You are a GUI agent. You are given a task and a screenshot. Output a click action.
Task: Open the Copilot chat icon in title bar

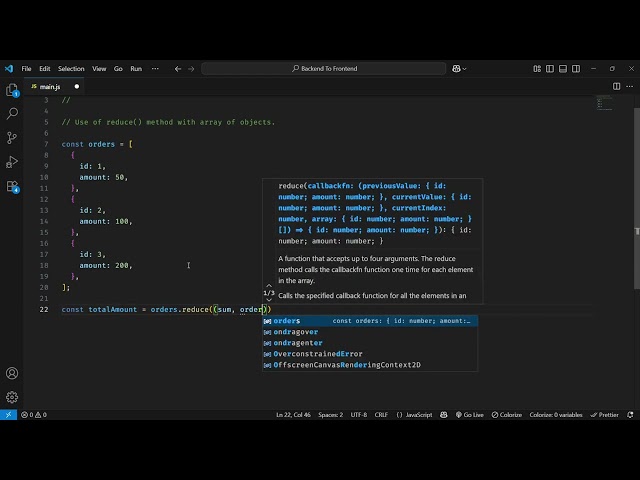pyautogui.click(x=456, y=69)
